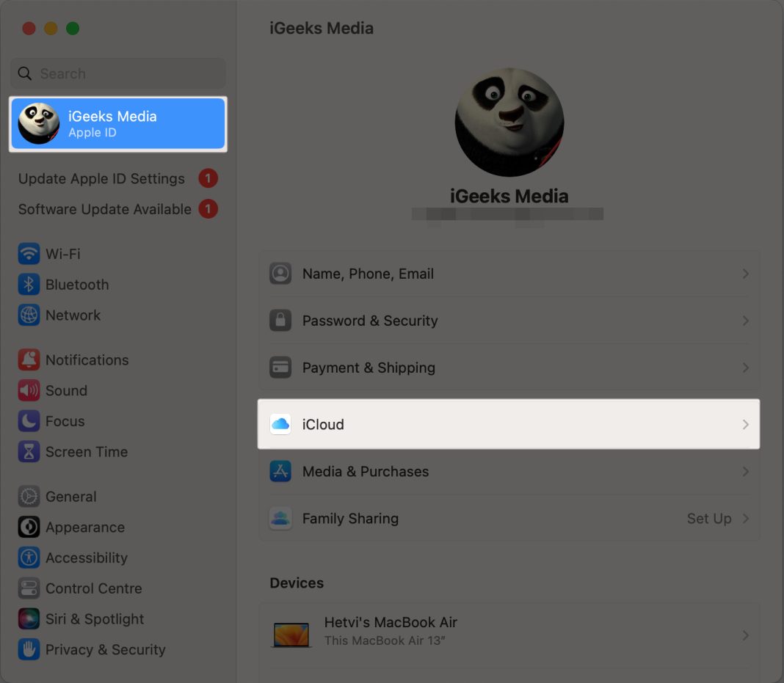Click the Privacy & Security hand icon
The image size is (784, 683).
(x=28, y=649)
